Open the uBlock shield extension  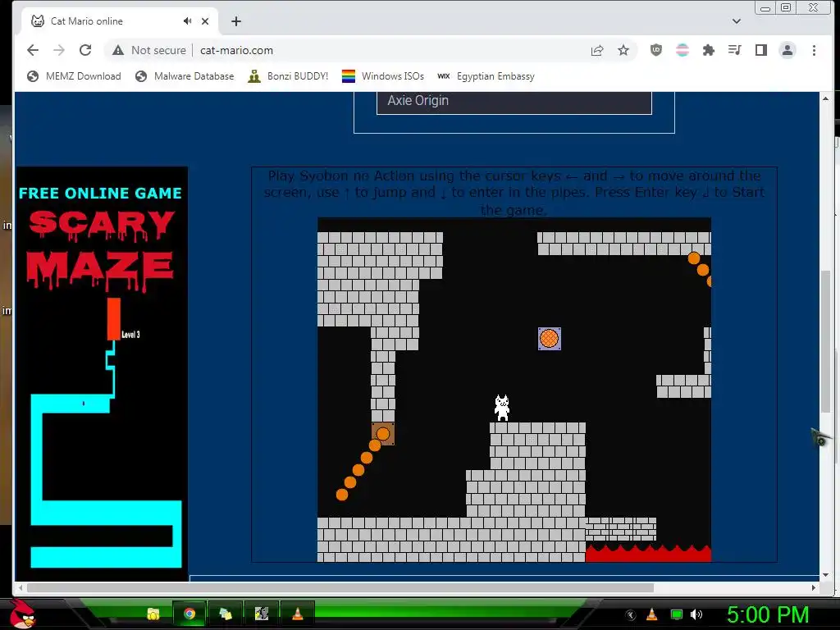(x=655, y=50)
